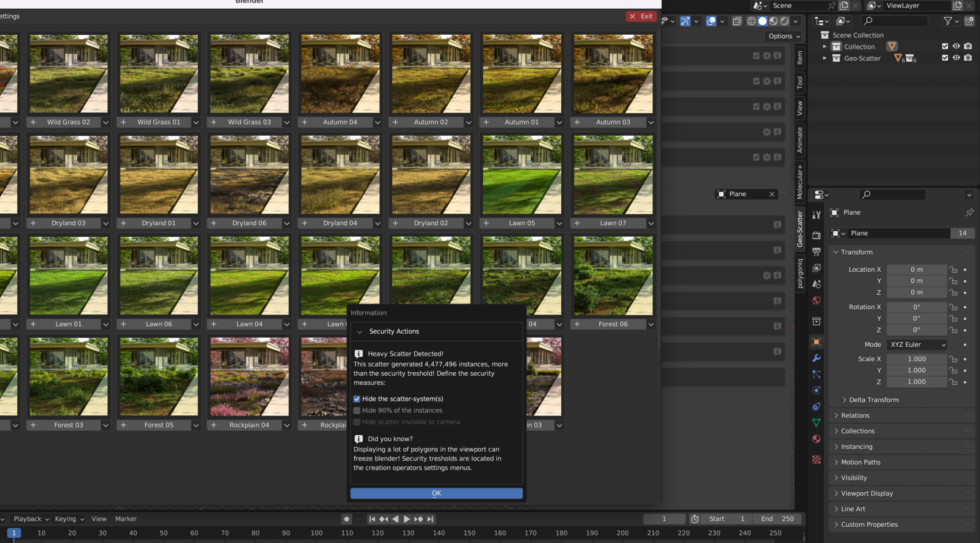The width and height of the screenshot is (980, 543).
Task: Toggle viewport gizmo display button
Action: [685, 21]
